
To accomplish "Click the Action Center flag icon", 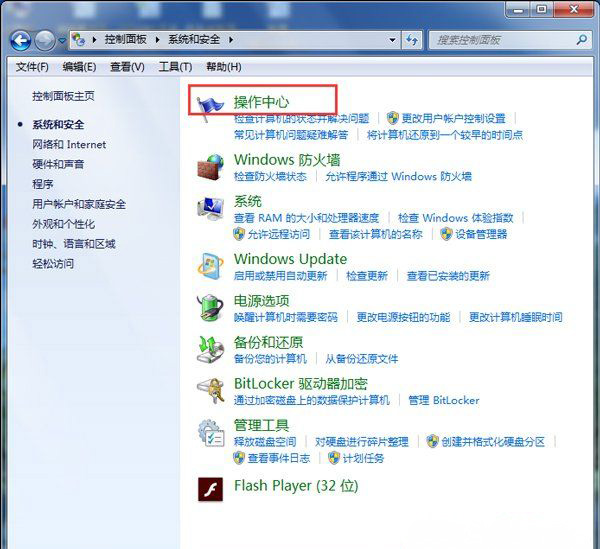I will (x=209, y=108).
